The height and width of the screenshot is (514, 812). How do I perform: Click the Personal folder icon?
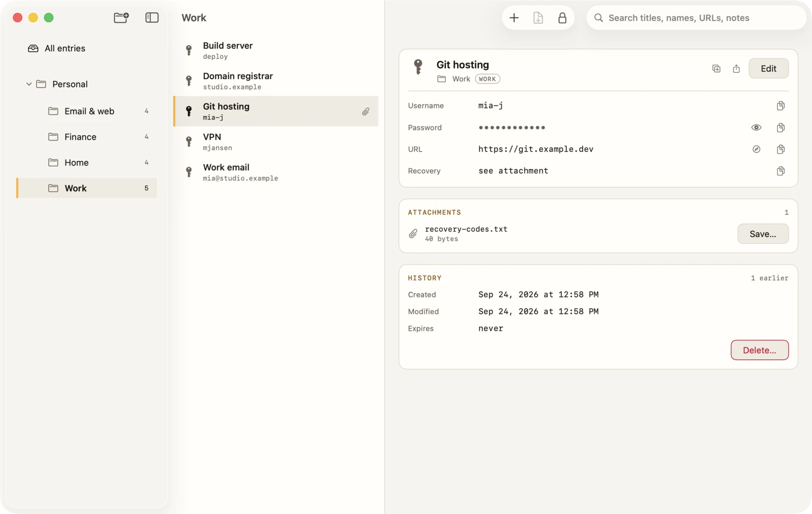[41, 84]
